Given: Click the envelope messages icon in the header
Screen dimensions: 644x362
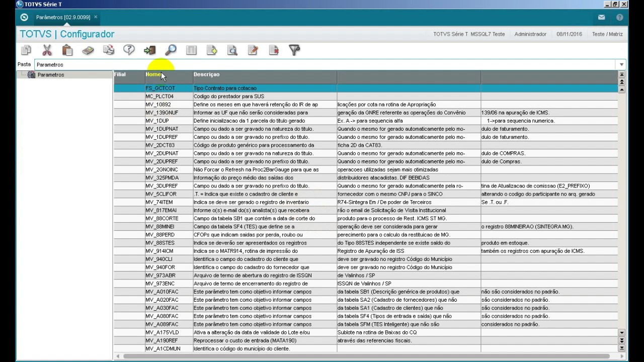Looking at the screenshot, I should (x=601, y=17).
